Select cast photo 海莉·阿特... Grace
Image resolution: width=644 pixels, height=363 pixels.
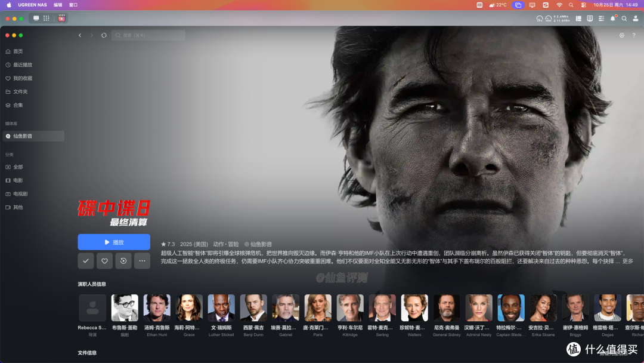point(189,307)
